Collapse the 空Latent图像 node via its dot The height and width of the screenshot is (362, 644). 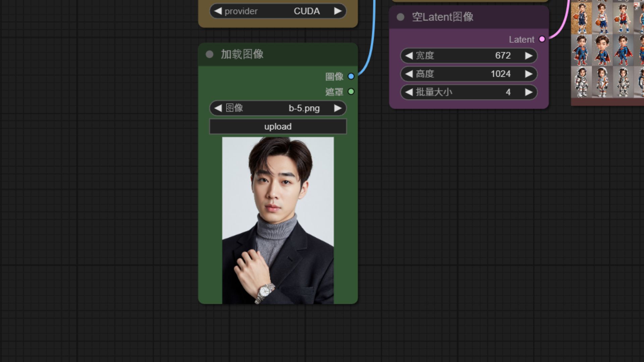point(400,17)
